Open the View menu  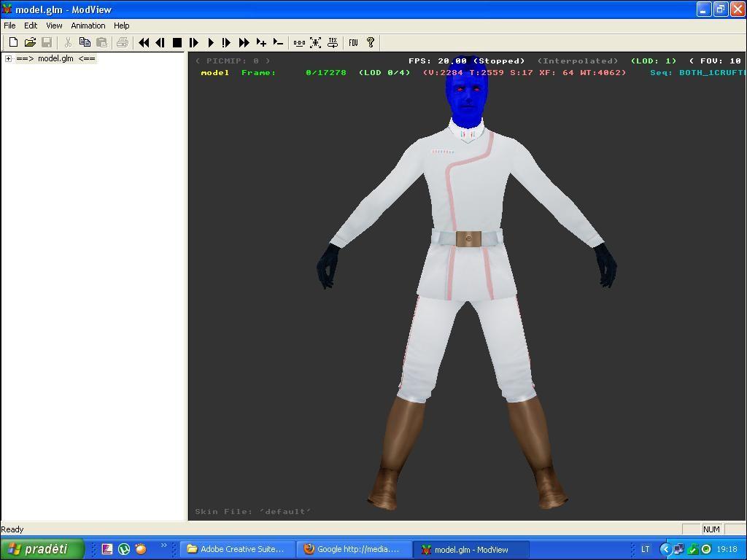(54, 26)
